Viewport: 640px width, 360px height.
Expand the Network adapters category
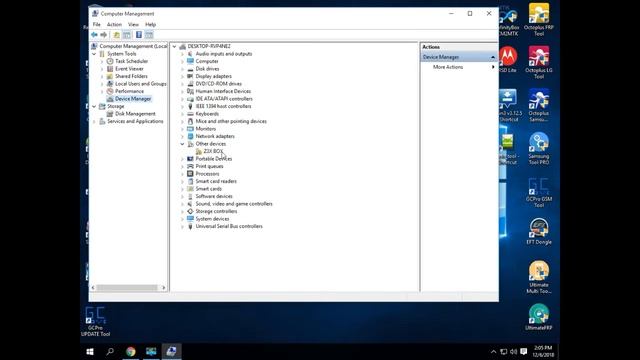(x=182, y=136)
